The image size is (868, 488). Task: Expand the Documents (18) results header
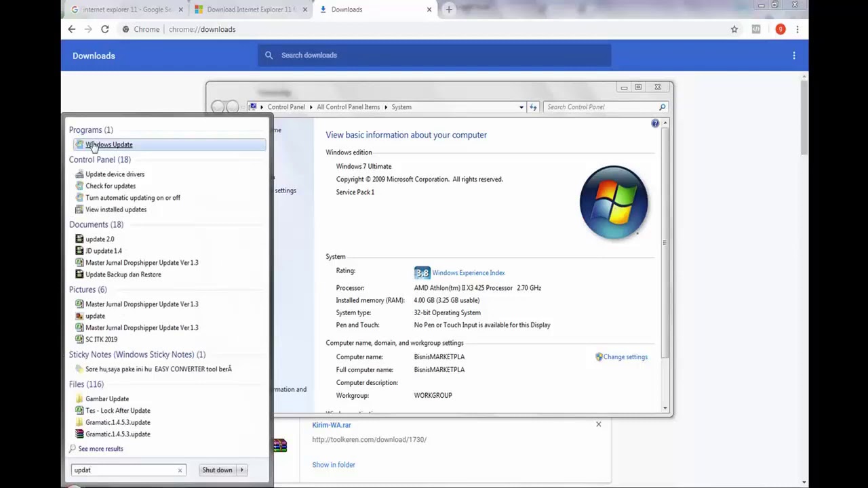tap(96, 224)
